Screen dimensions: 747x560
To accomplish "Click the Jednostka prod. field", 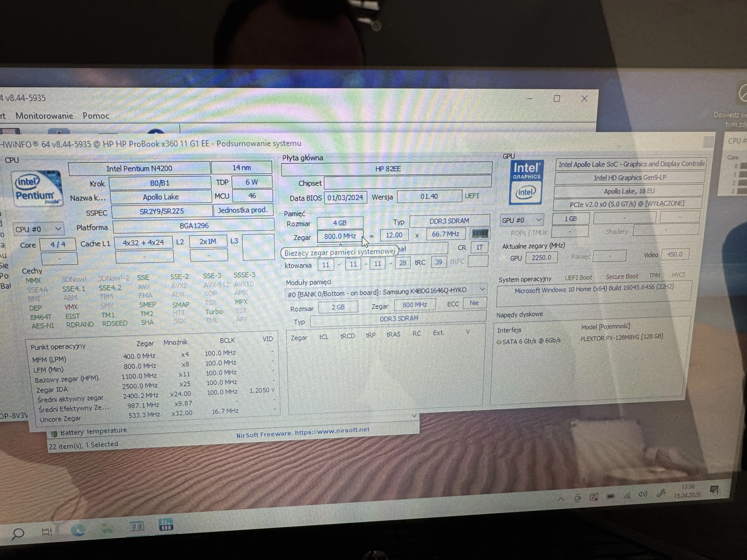I will point(243,210).
